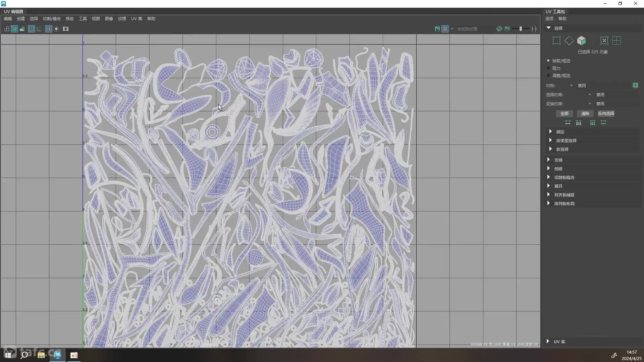Click the 已选择 225 对象 status text
This screenshot has width=644, height=362.
click(593, 52)
